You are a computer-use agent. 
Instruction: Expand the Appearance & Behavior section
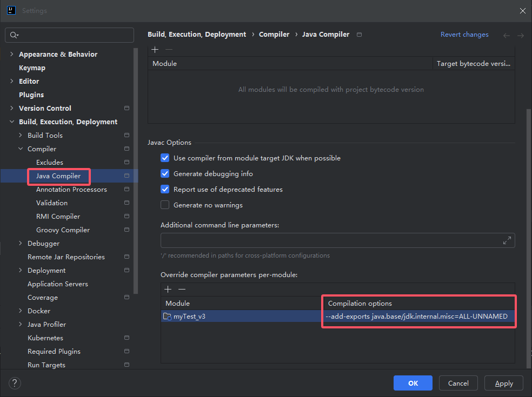pos(12,54)
